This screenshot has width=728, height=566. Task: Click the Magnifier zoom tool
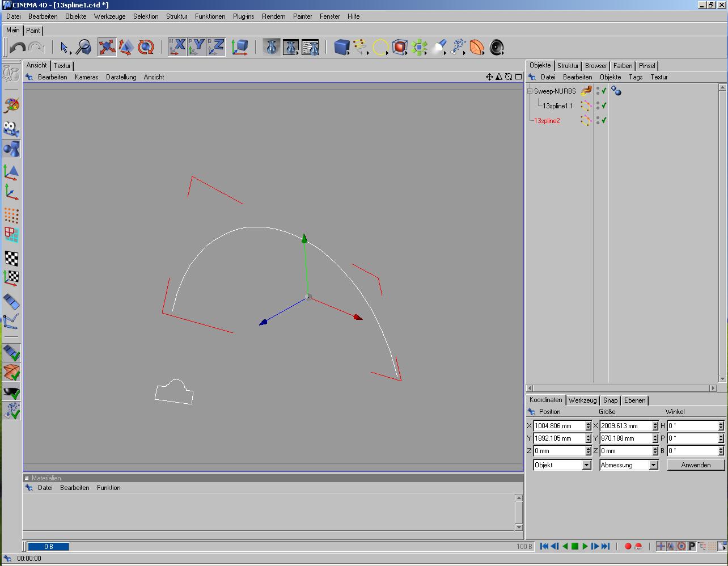[84, 47]
